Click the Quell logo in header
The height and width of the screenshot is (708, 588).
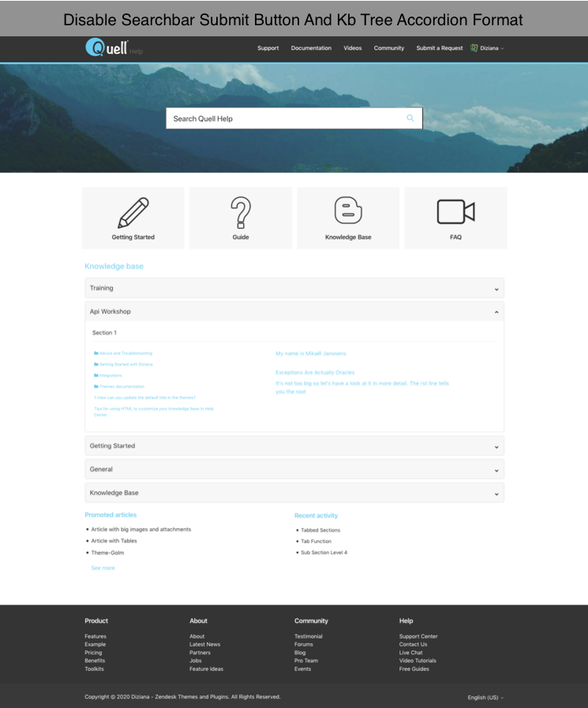point(107,47)
